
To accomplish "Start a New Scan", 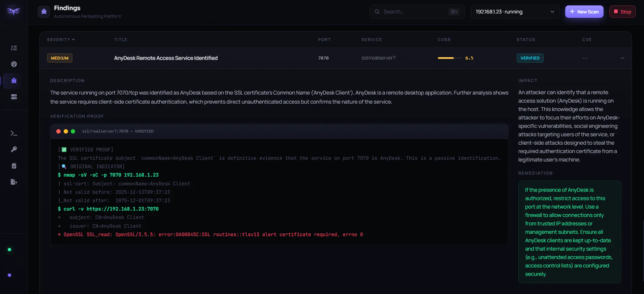I will pos(584,12).
